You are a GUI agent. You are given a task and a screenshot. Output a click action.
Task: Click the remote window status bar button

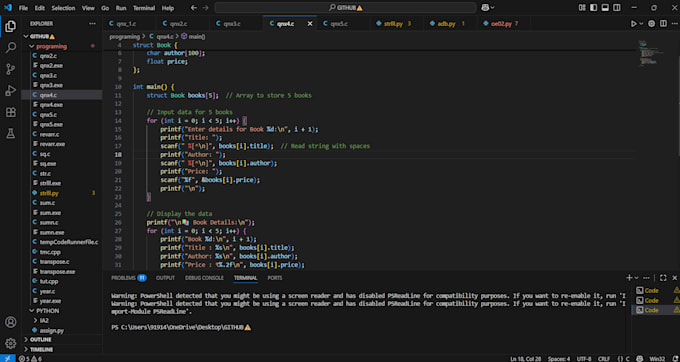(7, 359)
